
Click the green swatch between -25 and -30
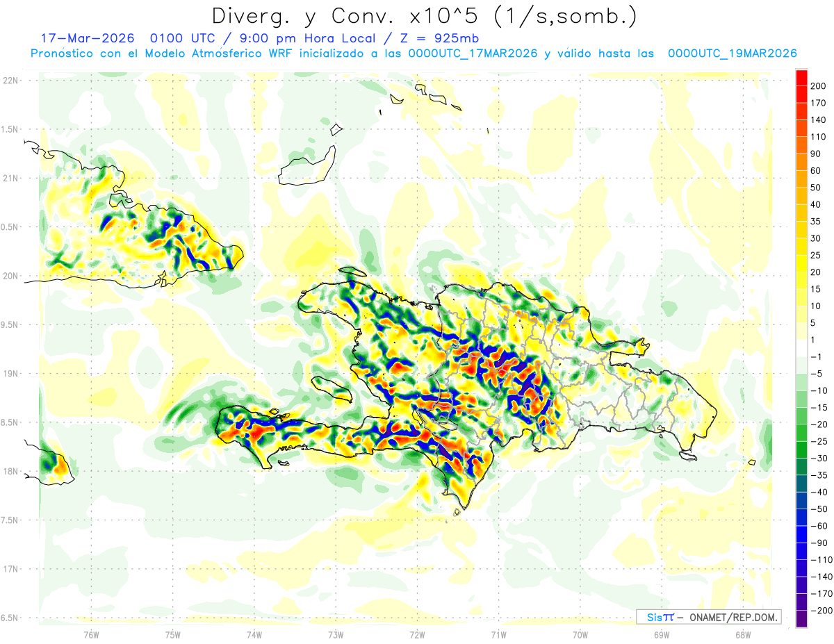pos(801,449)
